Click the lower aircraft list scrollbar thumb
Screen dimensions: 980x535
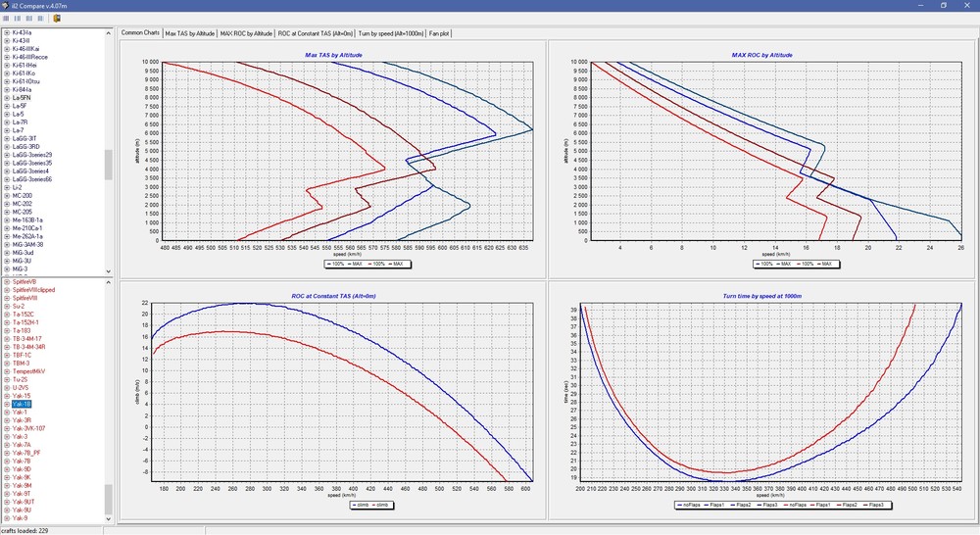click(x=108, y=499)
